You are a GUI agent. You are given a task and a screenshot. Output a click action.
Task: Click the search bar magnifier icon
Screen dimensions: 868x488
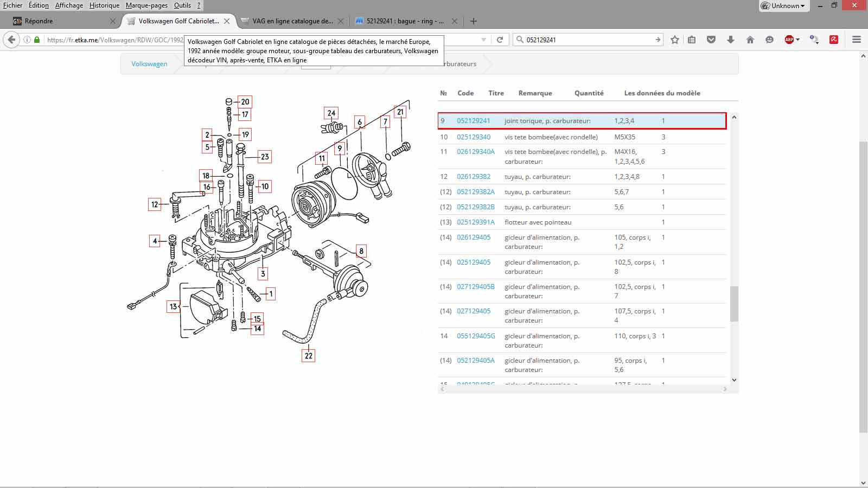pyautogui.click(x=520, y=40)
